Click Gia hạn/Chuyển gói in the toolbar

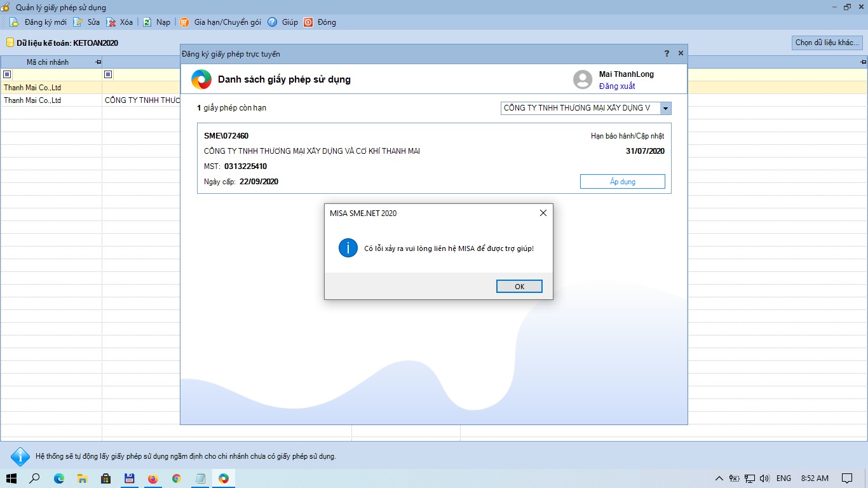[220, 22]
